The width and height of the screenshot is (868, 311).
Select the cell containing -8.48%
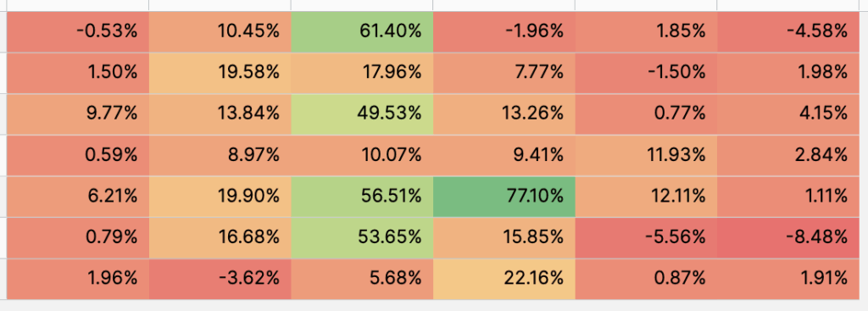(787, 237)
